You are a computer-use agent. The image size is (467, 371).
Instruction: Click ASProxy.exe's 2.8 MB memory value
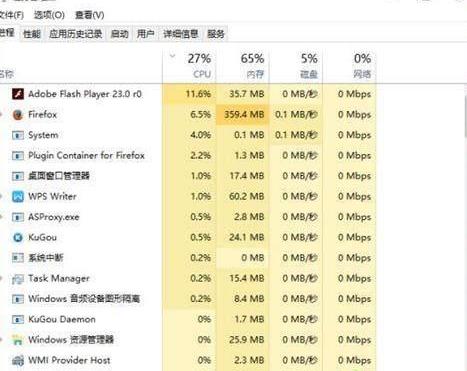click(249, 217)
